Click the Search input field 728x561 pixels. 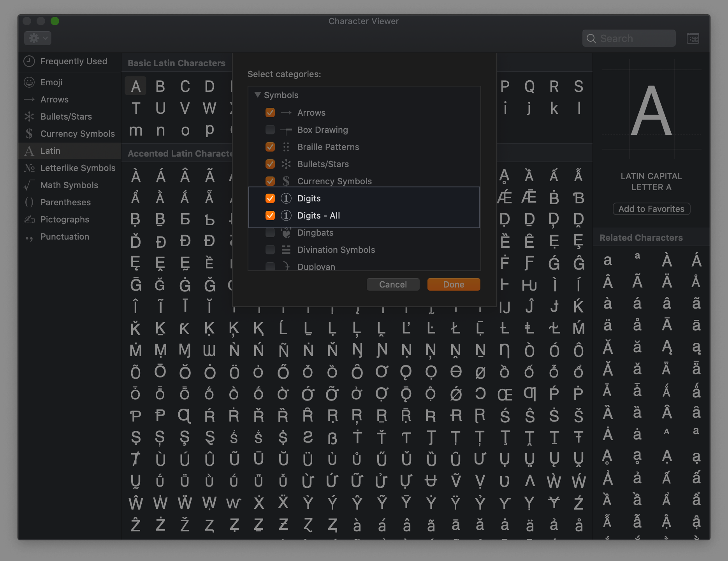635,39
